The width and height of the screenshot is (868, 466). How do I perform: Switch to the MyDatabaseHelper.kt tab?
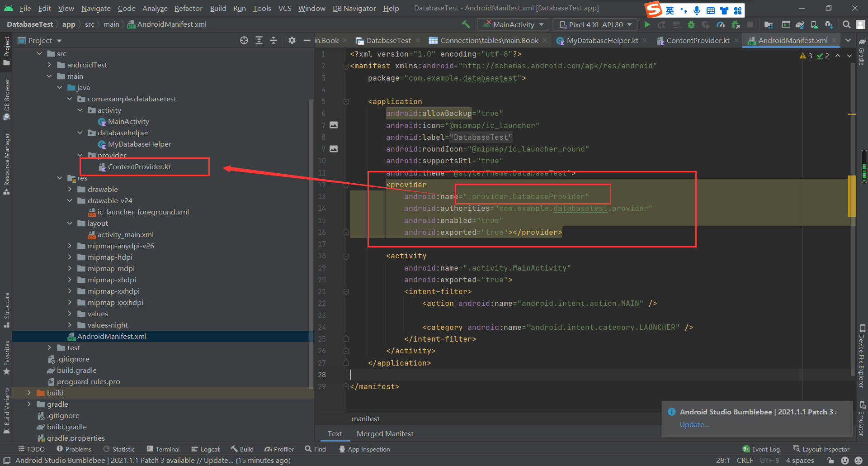point(602,40)
